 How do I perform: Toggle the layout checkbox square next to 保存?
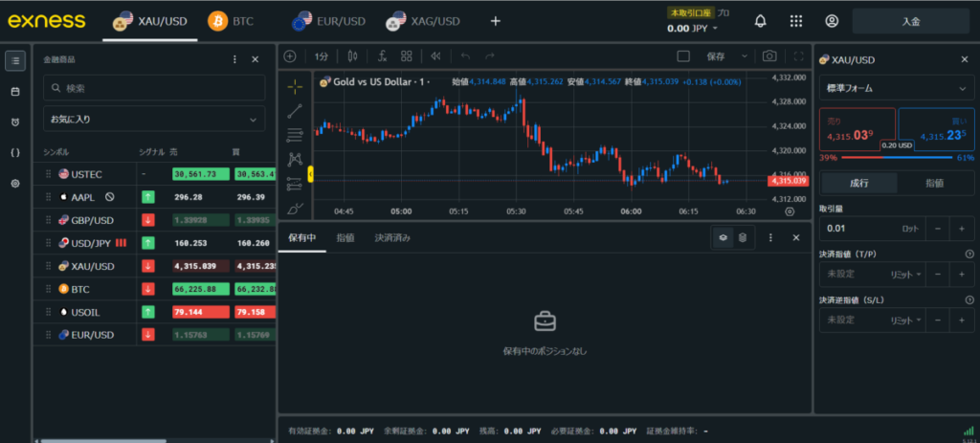tap(683, 56)
